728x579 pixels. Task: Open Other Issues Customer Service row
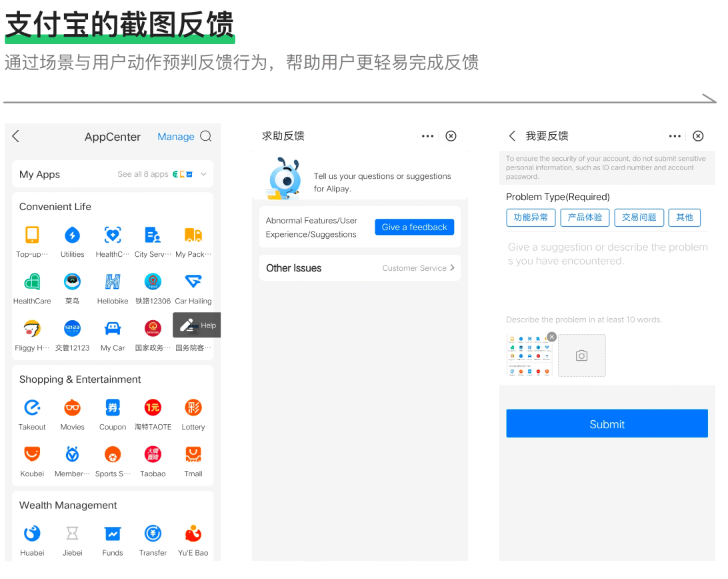[x=359, y=268]
